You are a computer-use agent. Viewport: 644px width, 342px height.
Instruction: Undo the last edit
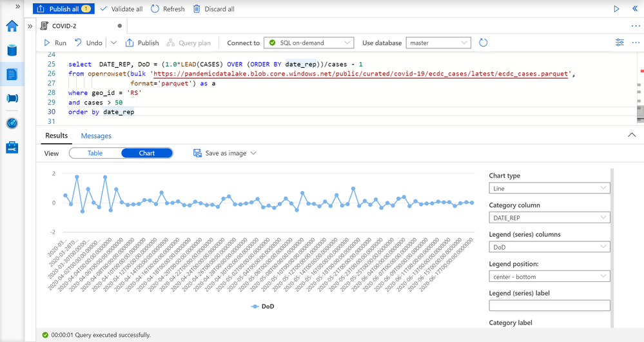tap(88, 43)
